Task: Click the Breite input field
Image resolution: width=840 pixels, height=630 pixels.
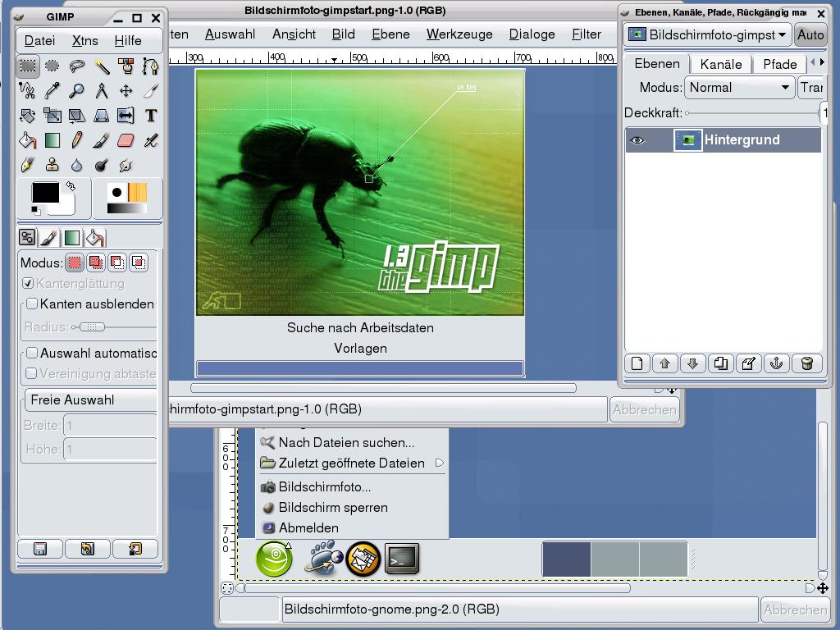Action: point(111,426)
